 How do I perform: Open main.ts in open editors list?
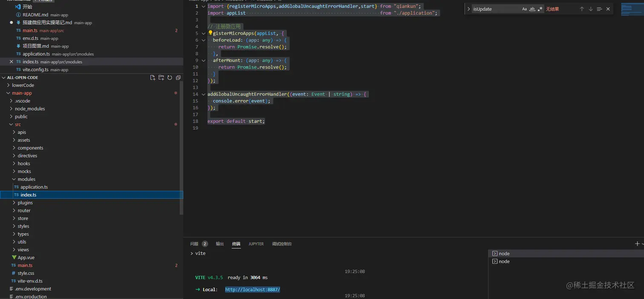(30, 31)
